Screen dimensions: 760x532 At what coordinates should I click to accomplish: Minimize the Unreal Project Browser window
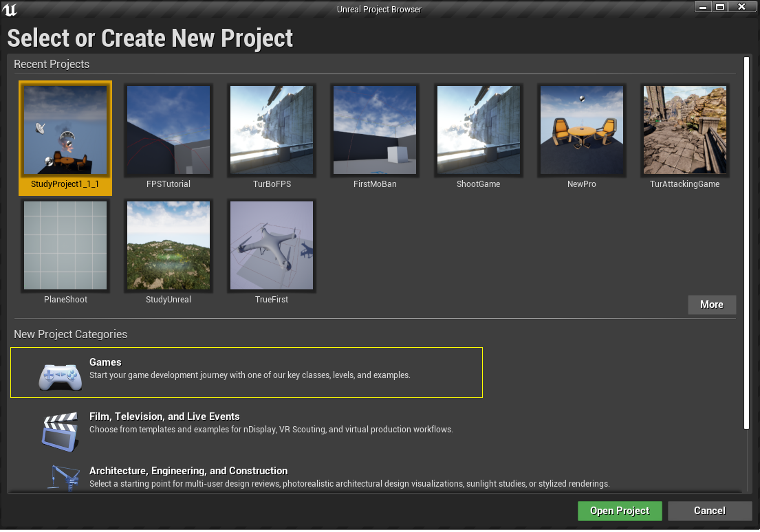coord(703,7)
